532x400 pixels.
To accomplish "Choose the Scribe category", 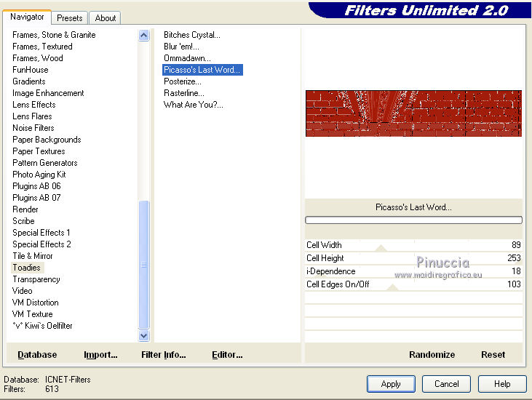I will coord(23,221).
